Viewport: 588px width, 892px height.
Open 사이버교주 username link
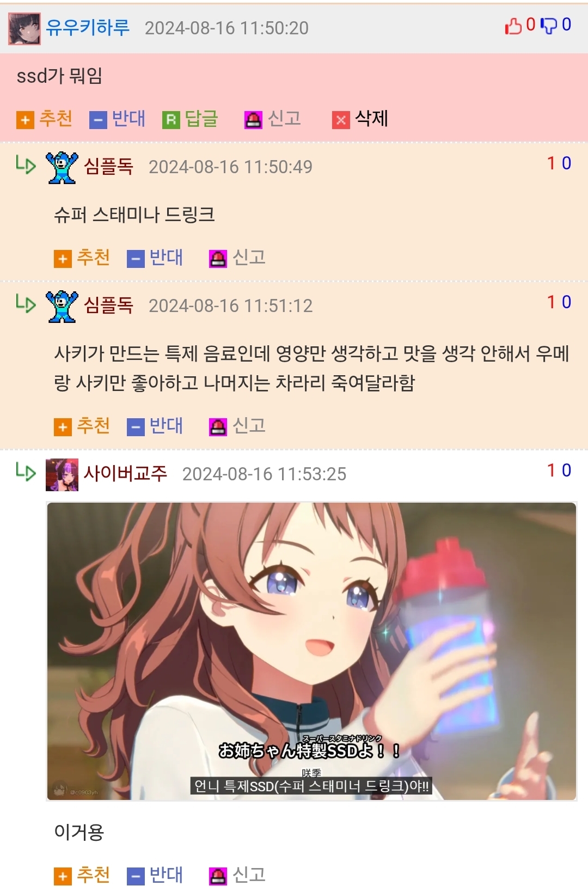125,474
